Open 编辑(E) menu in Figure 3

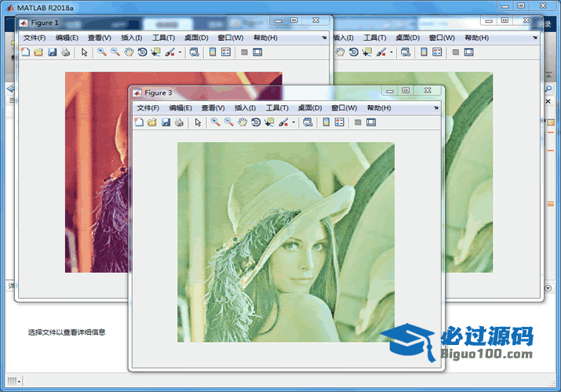[x=180, y=108]
